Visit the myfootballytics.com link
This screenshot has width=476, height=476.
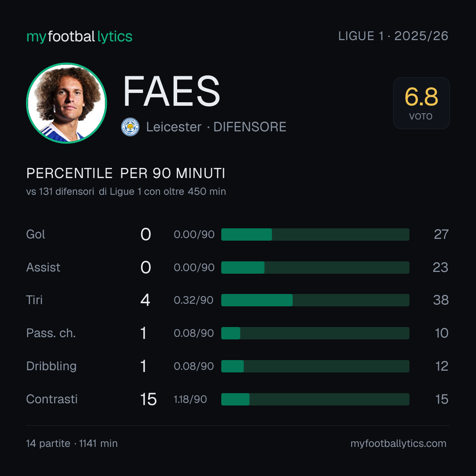pyautogui.click(x=398, y=443)
